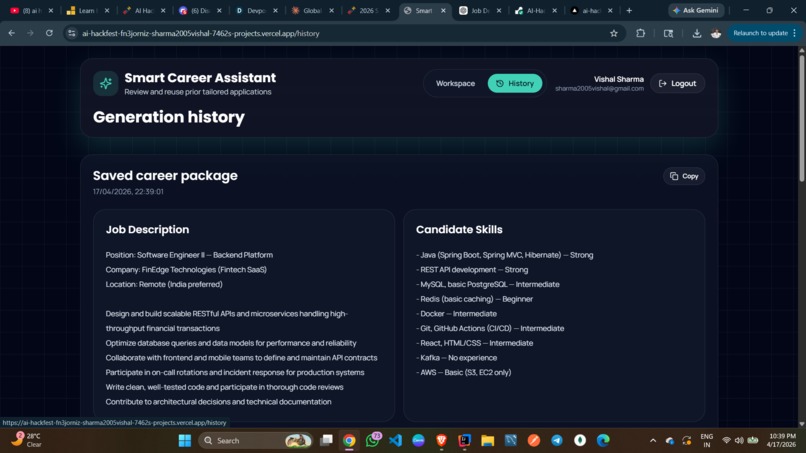Select the History tab
806x453 pixels.
[515, 83]
